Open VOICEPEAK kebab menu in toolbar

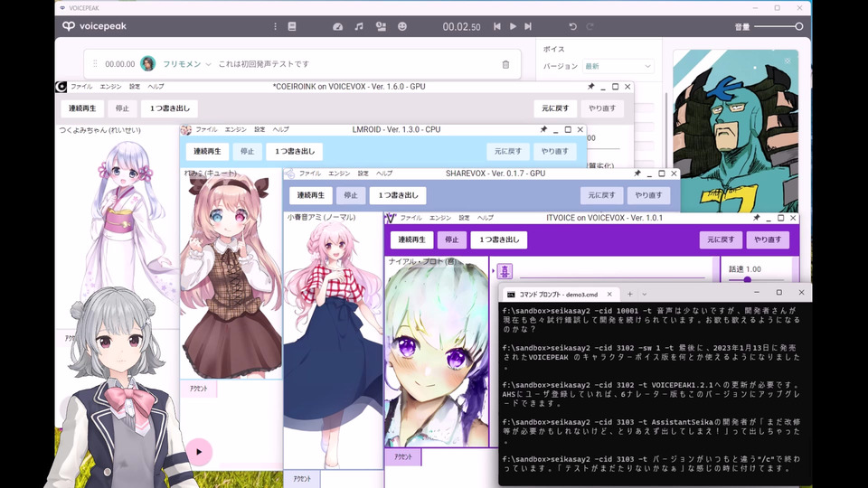point(275,26)
